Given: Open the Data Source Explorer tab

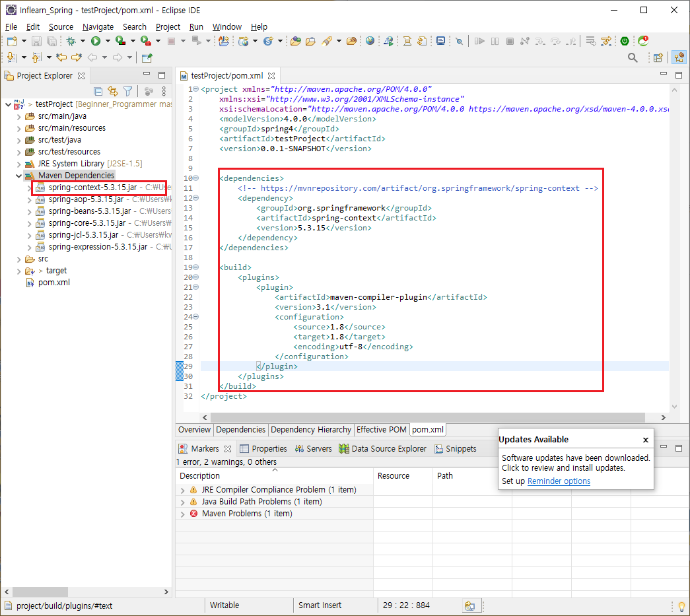Looking at the screenshot, I should point(382,449).
